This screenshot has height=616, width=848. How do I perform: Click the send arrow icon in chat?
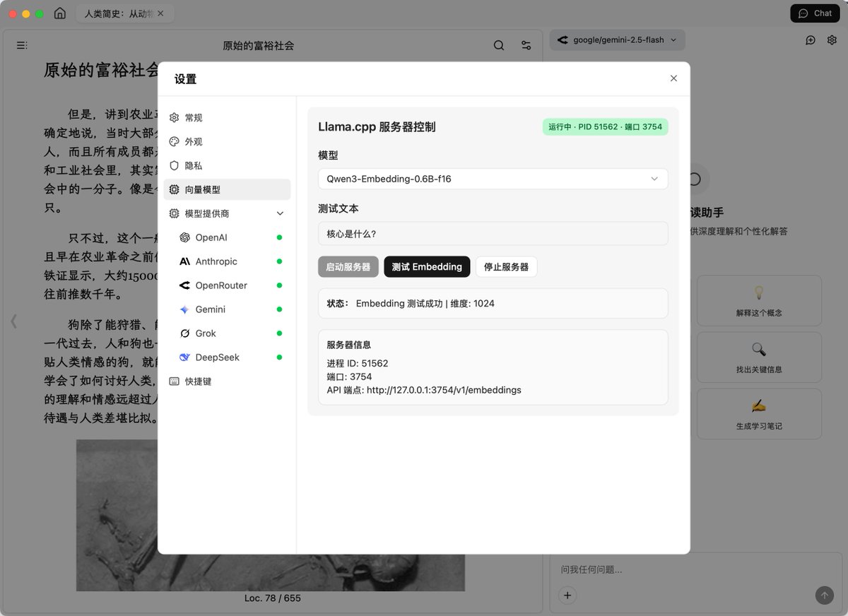pos(824,596)
